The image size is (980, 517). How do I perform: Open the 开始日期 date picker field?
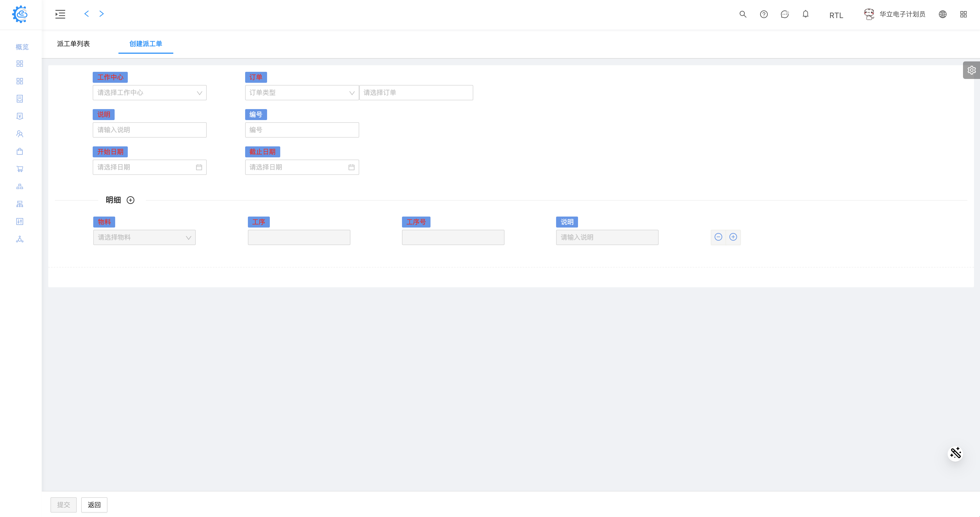tap(149, 167)
